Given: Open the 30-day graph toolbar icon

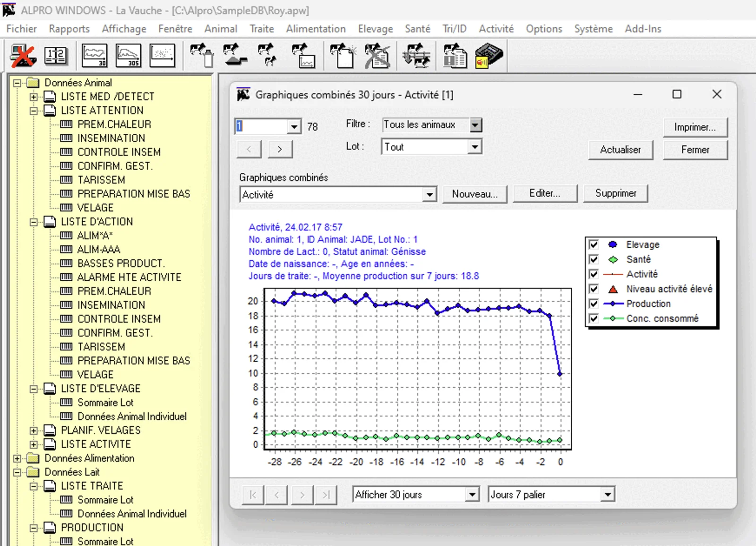Looking at the screenshot, I should tap(94, 56).
